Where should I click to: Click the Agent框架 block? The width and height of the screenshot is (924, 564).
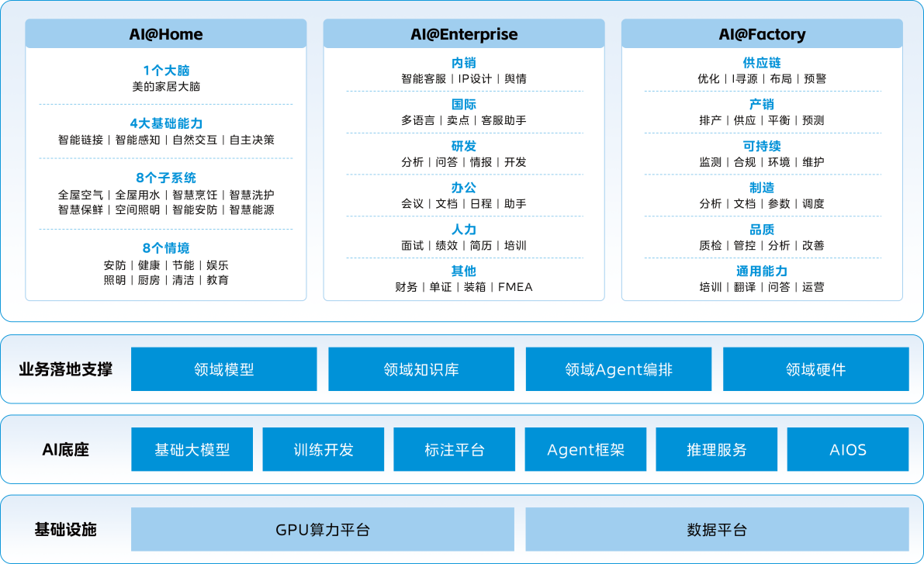coord(586,449)
